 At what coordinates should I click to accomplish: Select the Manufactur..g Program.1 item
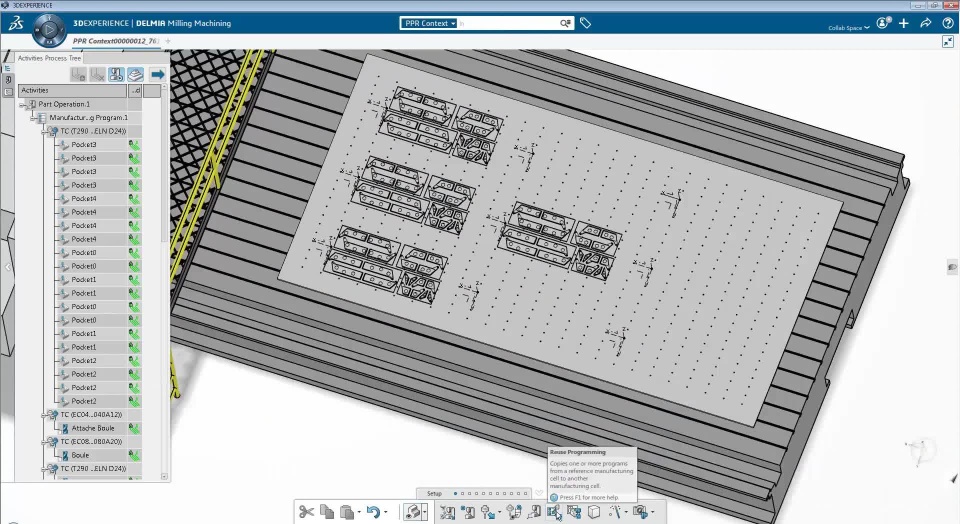[x=89, y=118]
